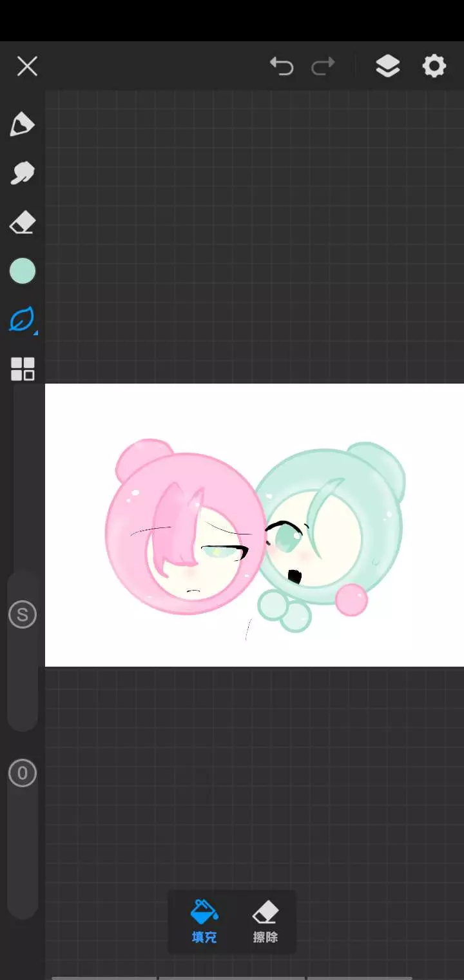Screen dimensions: 464x980
Task: Switch to 填充 fill mode
Action: [x=204, y=921]
